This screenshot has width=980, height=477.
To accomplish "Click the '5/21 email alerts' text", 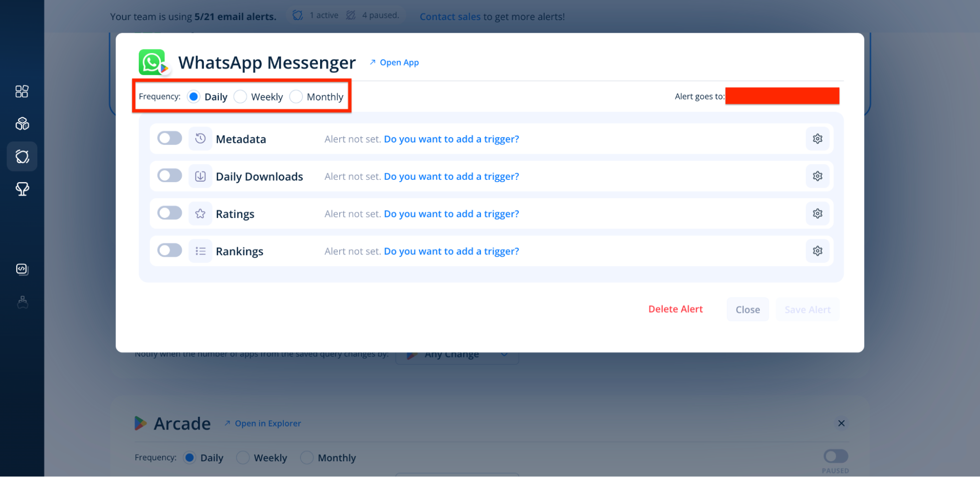I will click(235, 17).
